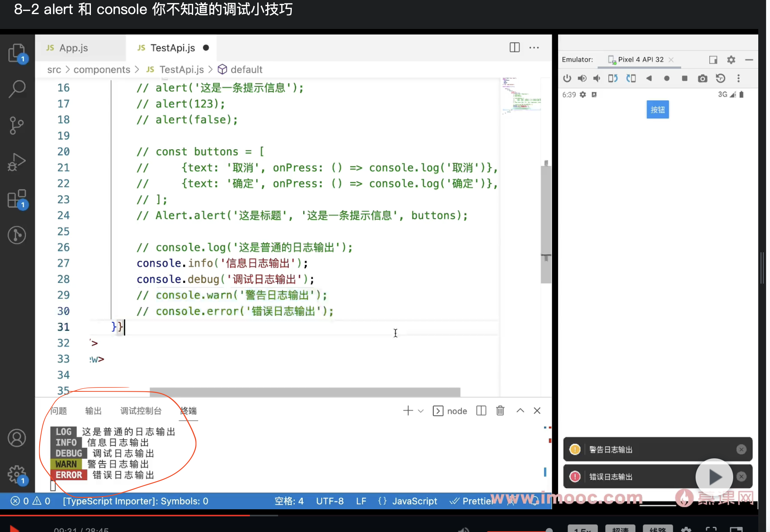The width and height of the screenshot is (770, 532).
Task: Change indentation via 空格: 4
Action: coord(289,501)
